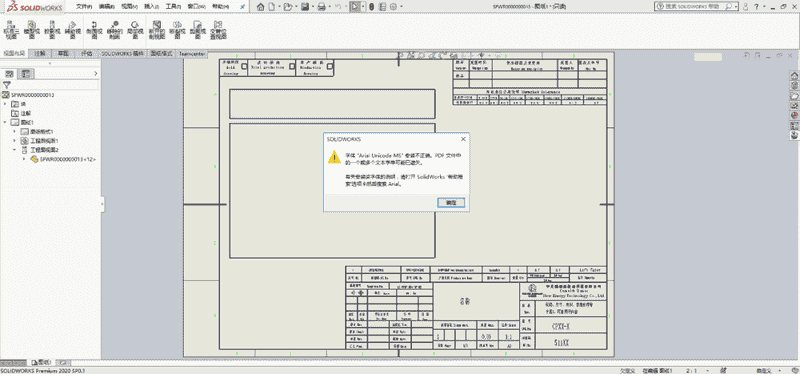Viewport: 800px width, 374px height.
Task: Confirm the font warning with 确定
Action: [x=451, y=203]
